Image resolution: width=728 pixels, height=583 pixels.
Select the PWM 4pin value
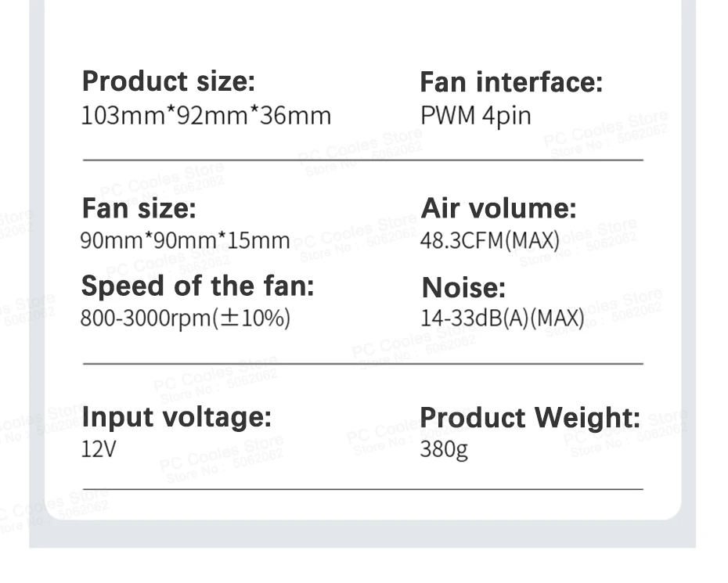476,116
